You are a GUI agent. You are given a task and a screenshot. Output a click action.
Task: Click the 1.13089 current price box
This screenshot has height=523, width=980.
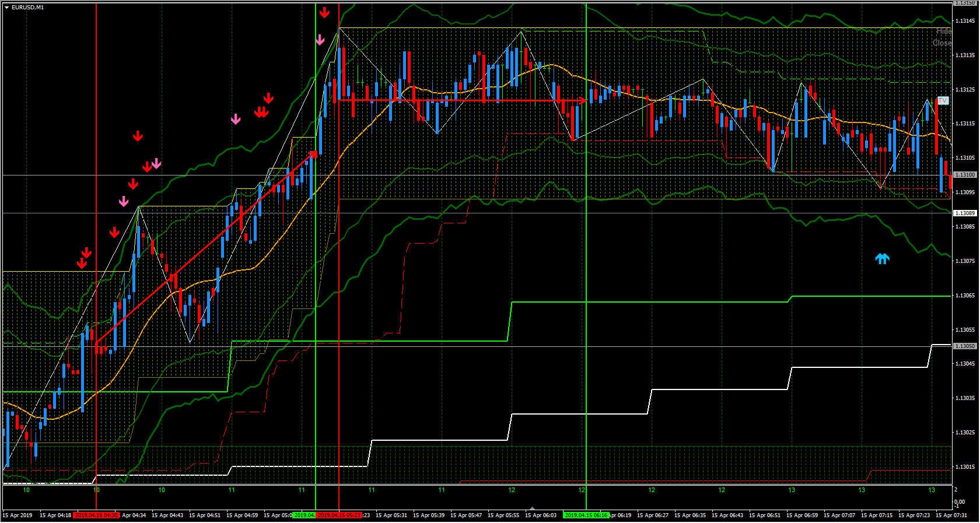tap(965, 213)
